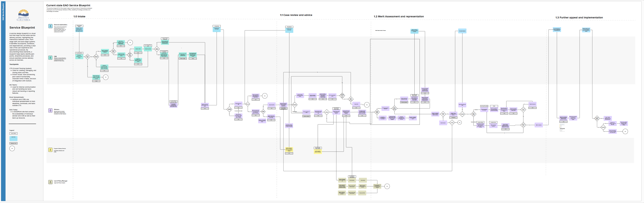Click the 'Touchpoints' heading in the sidebar
644x203 pixels.
coord(14,64)
